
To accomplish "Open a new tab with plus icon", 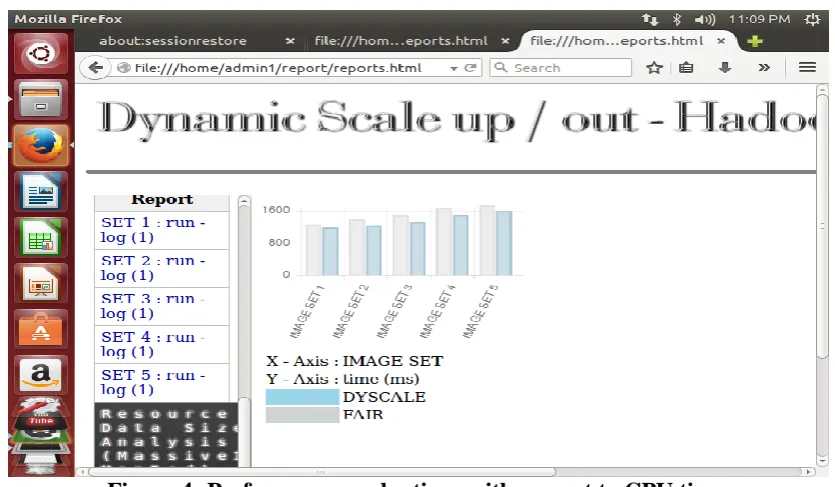I will [x=755, y=41].
